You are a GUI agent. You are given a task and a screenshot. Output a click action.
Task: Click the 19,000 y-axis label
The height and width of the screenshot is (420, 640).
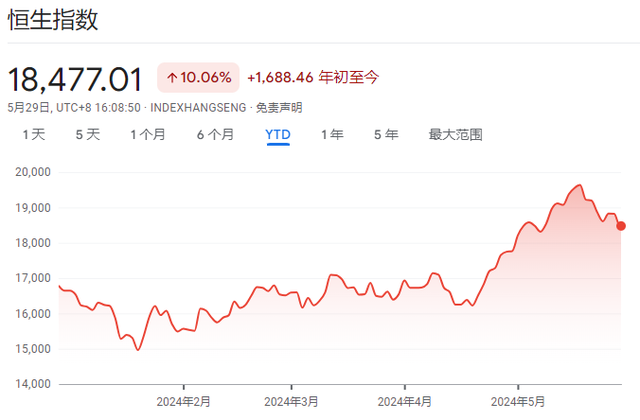[33, 208]
